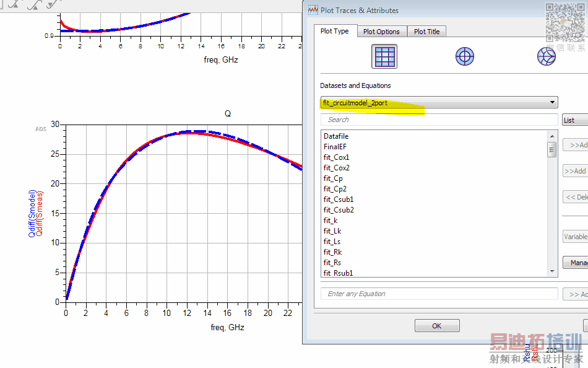Select fit_Lk in the variable list
Image resolution: width=588 pixels, height=368 pixels.
[x=332, y=231]
